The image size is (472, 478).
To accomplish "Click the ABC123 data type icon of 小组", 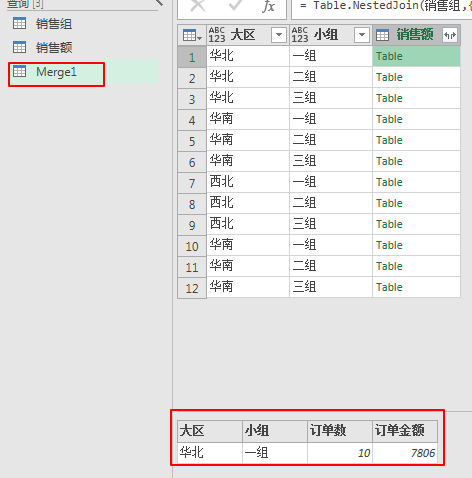I will pyautogui.click(x=300, y=35).
